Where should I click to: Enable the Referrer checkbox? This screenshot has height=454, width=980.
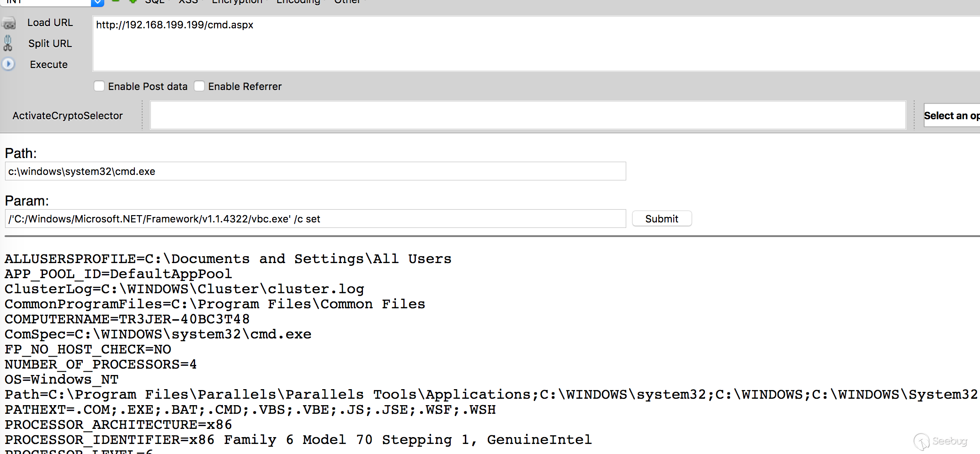click(x=199, y=86)
